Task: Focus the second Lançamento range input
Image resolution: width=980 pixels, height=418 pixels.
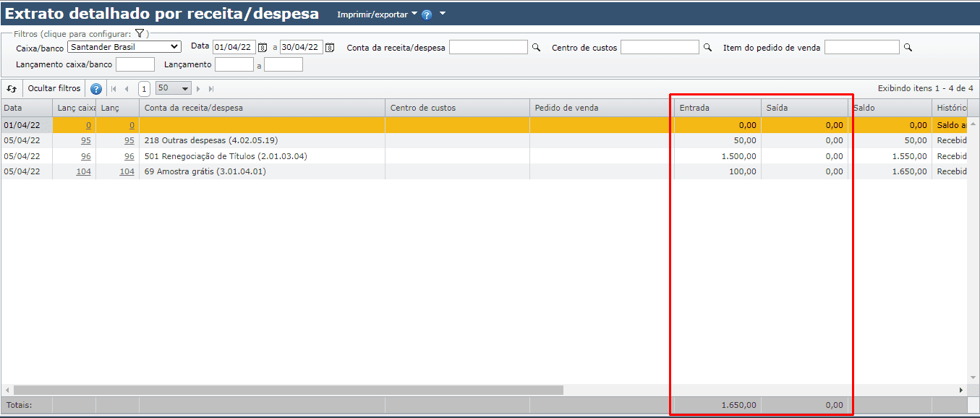Action: pos(284,64)
